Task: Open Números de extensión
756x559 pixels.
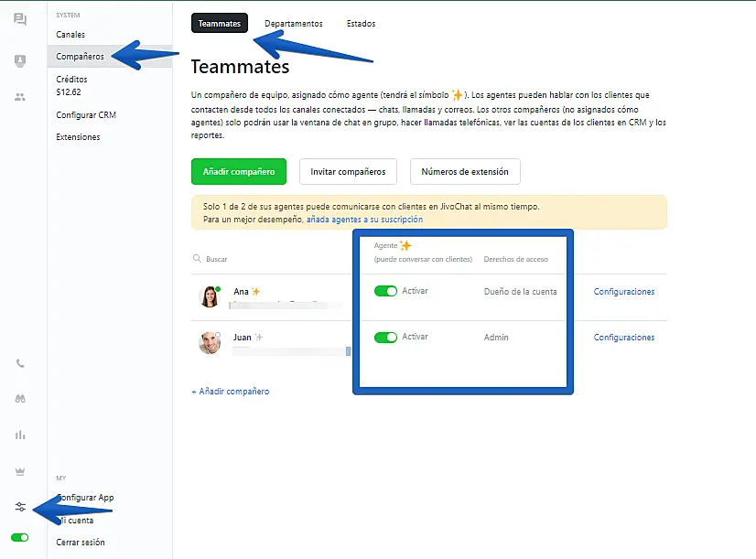Action: pyautogui.click(x=465, y=171)
